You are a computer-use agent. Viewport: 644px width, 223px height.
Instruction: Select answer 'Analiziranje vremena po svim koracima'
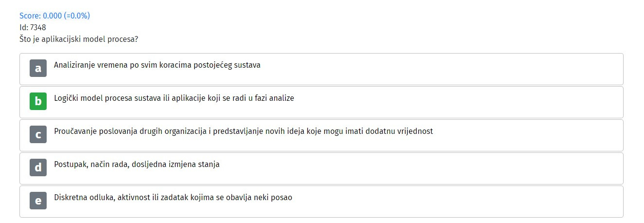pyautogui.click(x=321, y=69)
